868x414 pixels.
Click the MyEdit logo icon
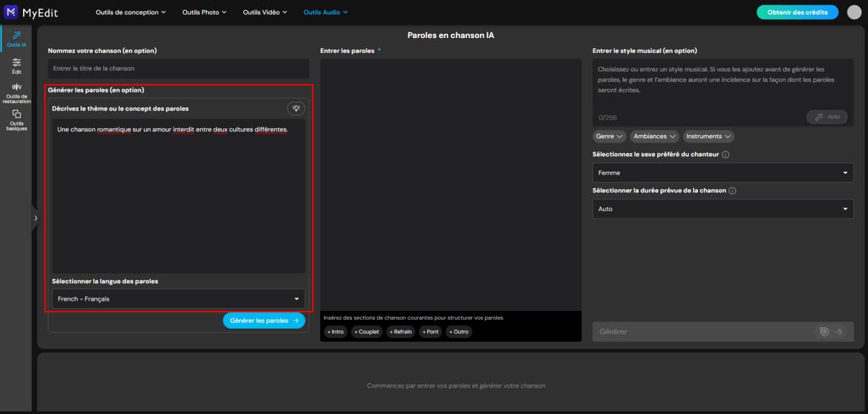point(12,12)
